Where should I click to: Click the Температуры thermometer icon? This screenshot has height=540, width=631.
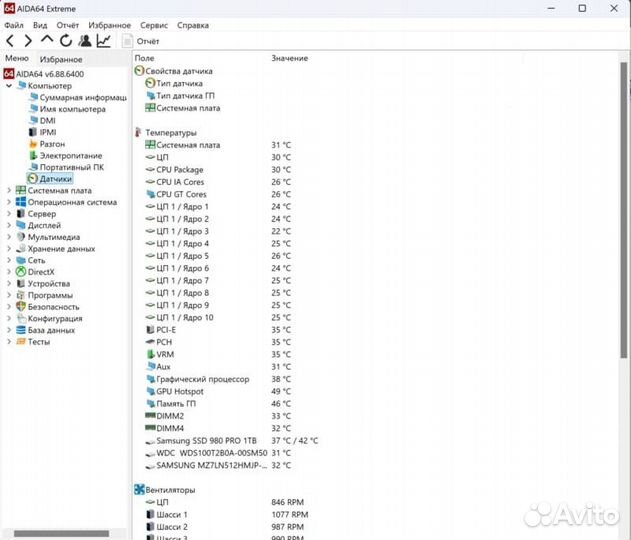point(138,132)
